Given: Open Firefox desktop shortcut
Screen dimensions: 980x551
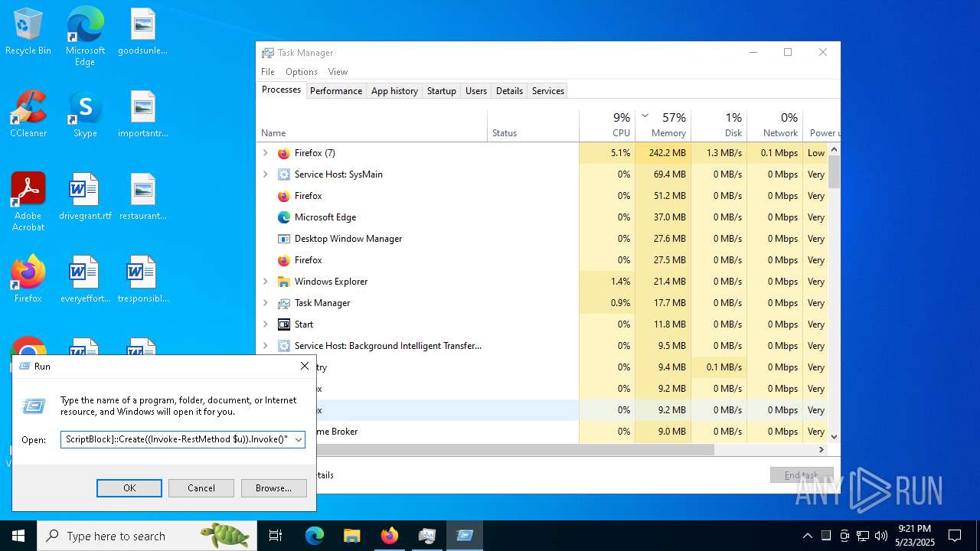Looking at the screenshot, I should [x=28, y=279].
